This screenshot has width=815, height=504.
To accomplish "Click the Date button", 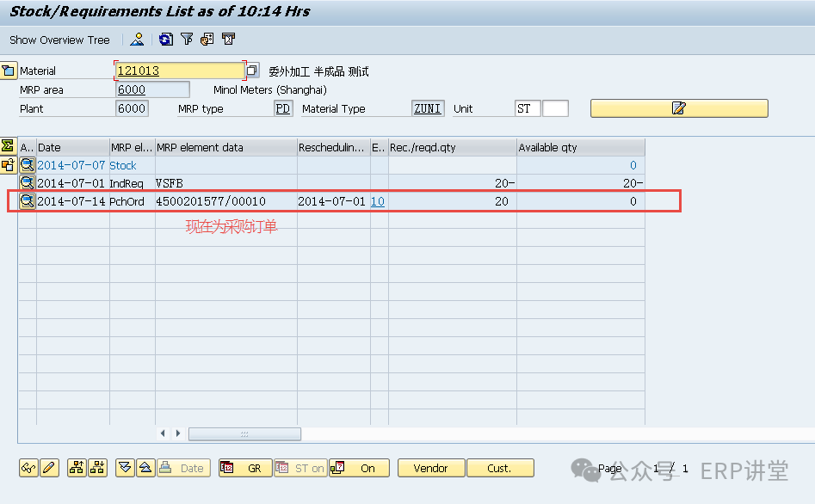I will coord(184,468).
